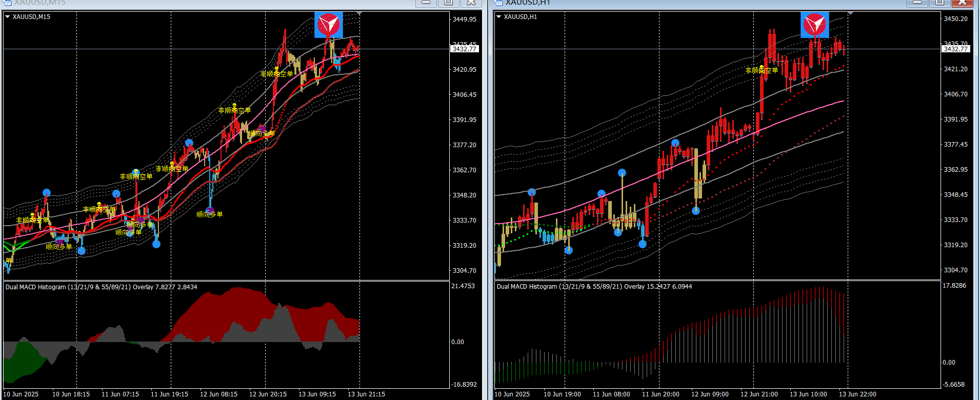980x400 pixels.
Task: Grab the gray chart shift triangle in H1 chart
Action: (851, 13)
